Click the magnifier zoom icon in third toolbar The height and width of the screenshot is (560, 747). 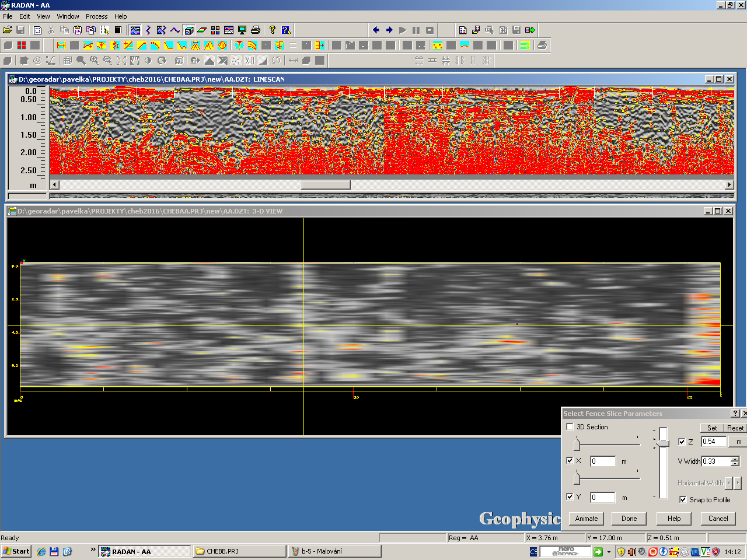click(x=81, y=60)
